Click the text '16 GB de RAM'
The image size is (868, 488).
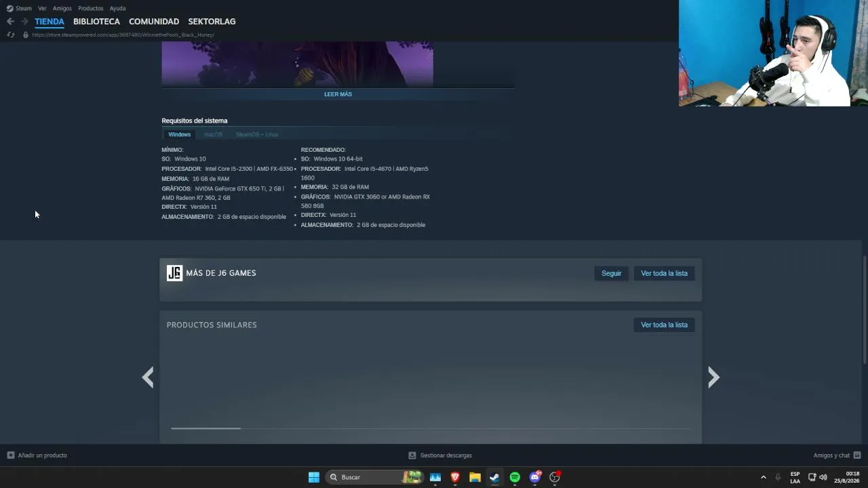pyautogui.click(x=210, y=179)
